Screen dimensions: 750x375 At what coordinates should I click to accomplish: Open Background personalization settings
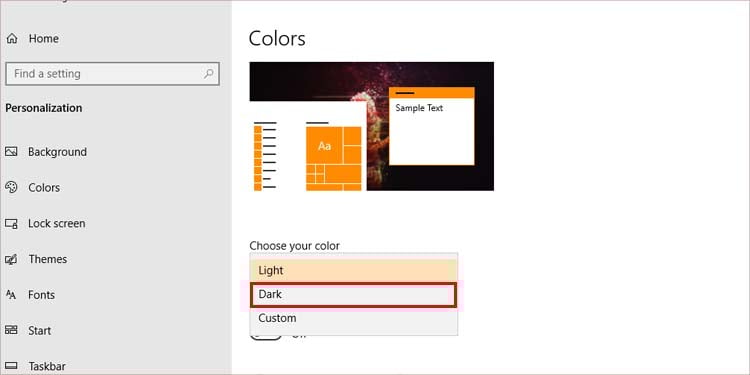click(57, 152)
